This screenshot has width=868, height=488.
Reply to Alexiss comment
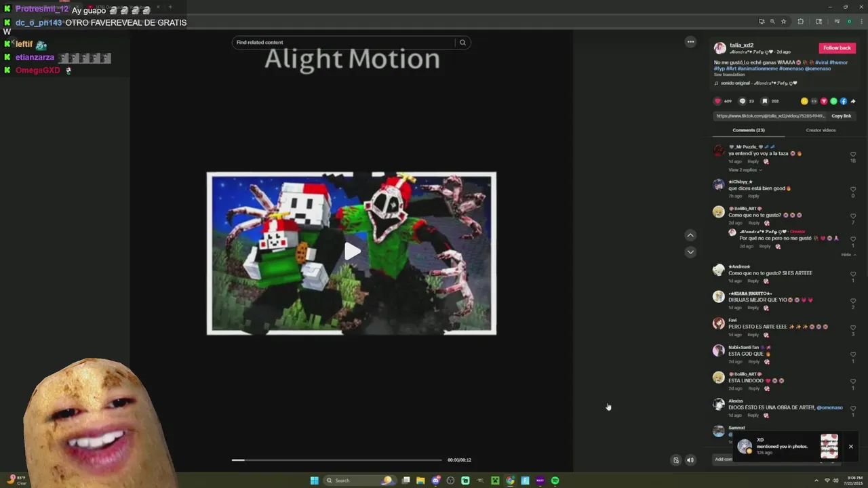click(x=753, y=415)
